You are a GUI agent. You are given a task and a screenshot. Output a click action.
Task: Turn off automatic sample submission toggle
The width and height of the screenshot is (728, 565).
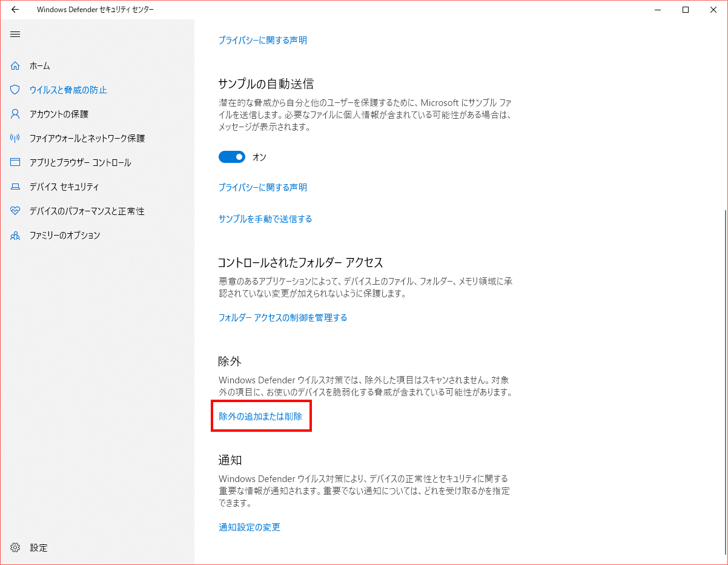232,157
